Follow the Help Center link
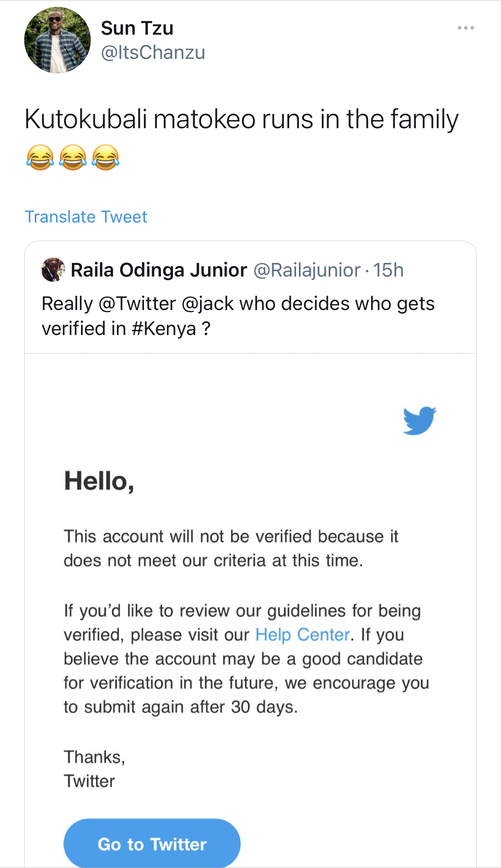 coord(303,635)
